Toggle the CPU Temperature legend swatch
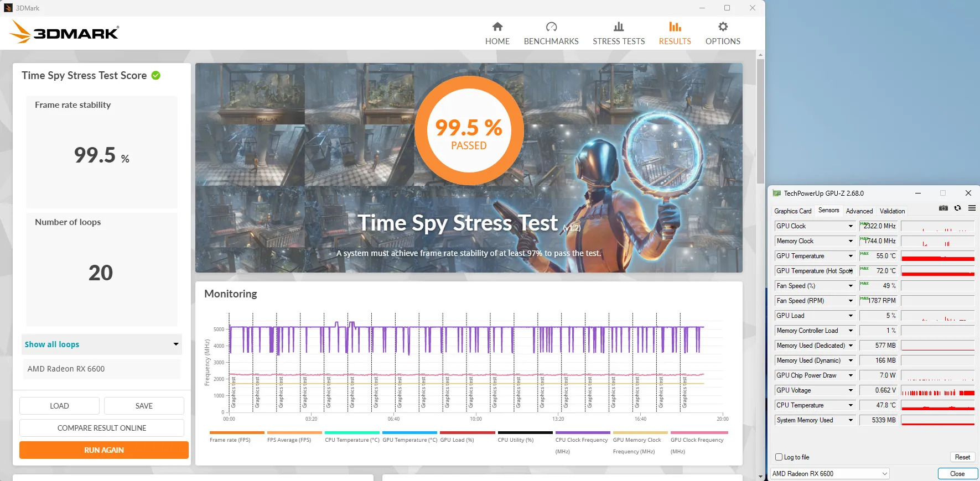Screen dimensions: 980x481 (x=352, y=432)
